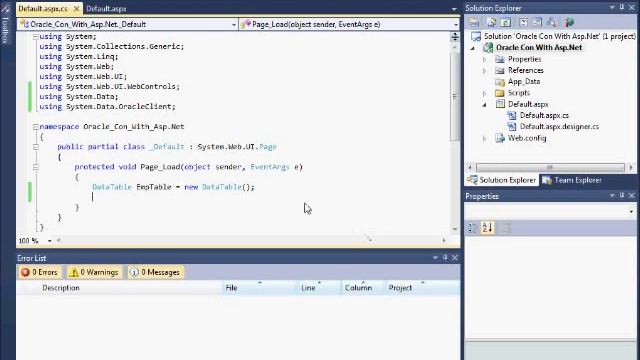Switch to the Team Explorer tab
The width and height of the screenshot is (640, 360).
[x=572, y=180]
